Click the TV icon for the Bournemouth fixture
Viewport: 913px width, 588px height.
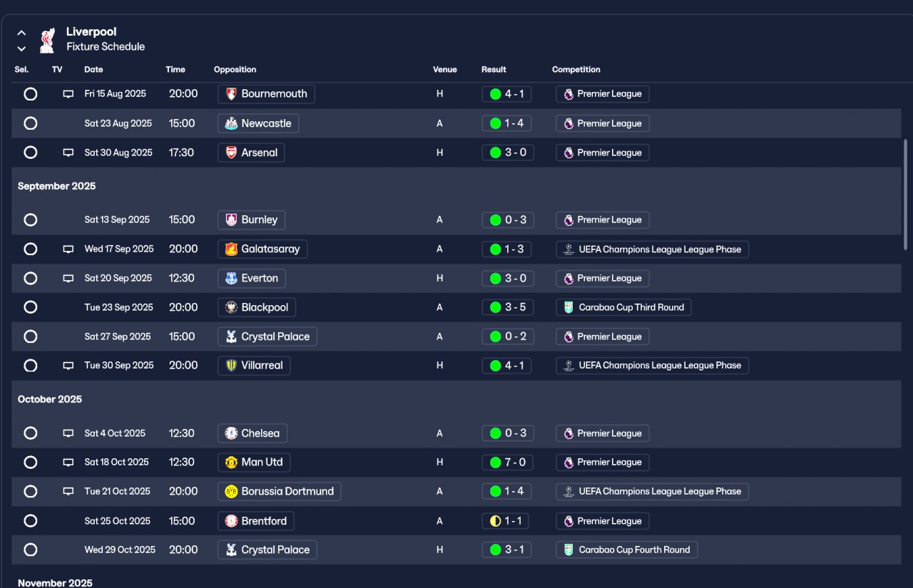pos(68,94)
